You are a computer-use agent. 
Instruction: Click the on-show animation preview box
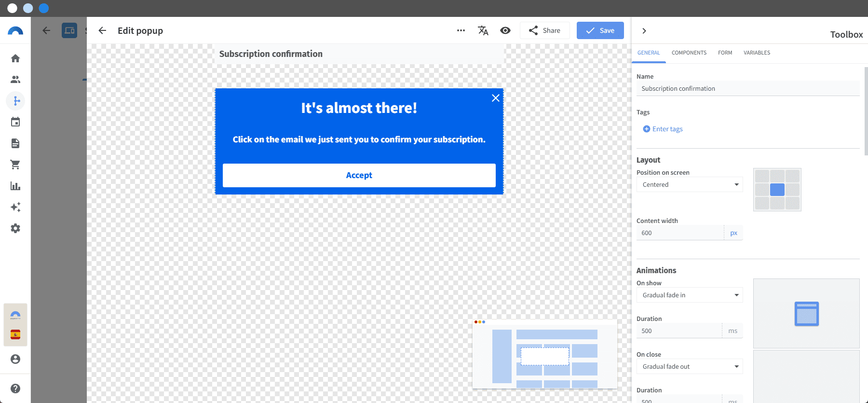[x=806, y=313]
